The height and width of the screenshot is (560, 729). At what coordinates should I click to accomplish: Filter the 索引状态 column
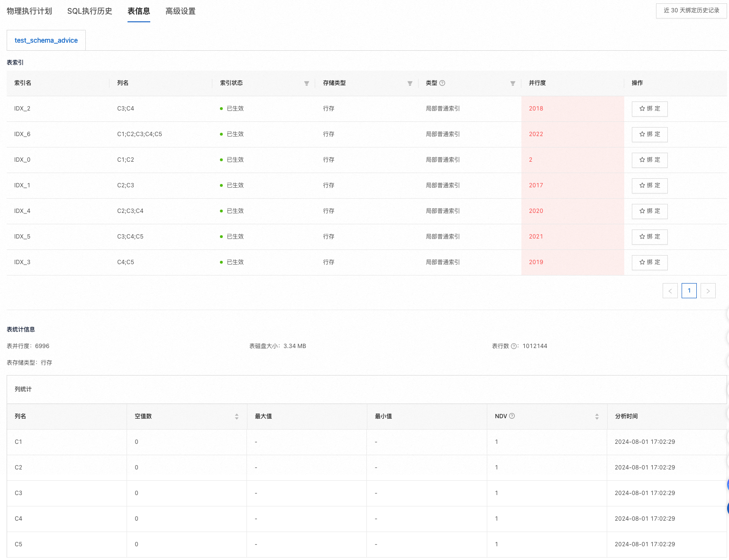pos(307,83)
